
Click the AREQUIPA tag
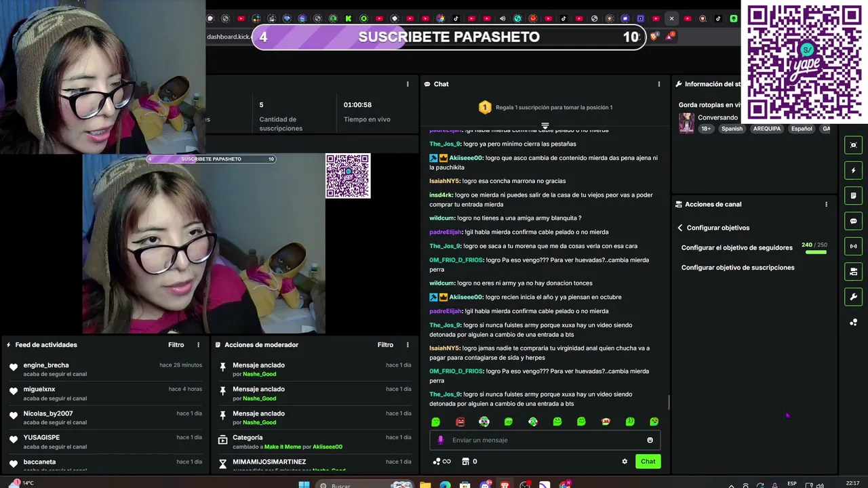767,129
